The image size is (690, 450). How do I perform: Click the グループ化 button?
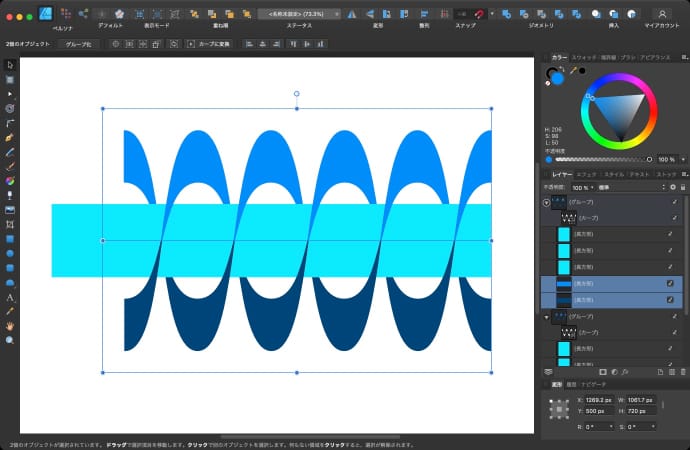[x=78, y=45]
